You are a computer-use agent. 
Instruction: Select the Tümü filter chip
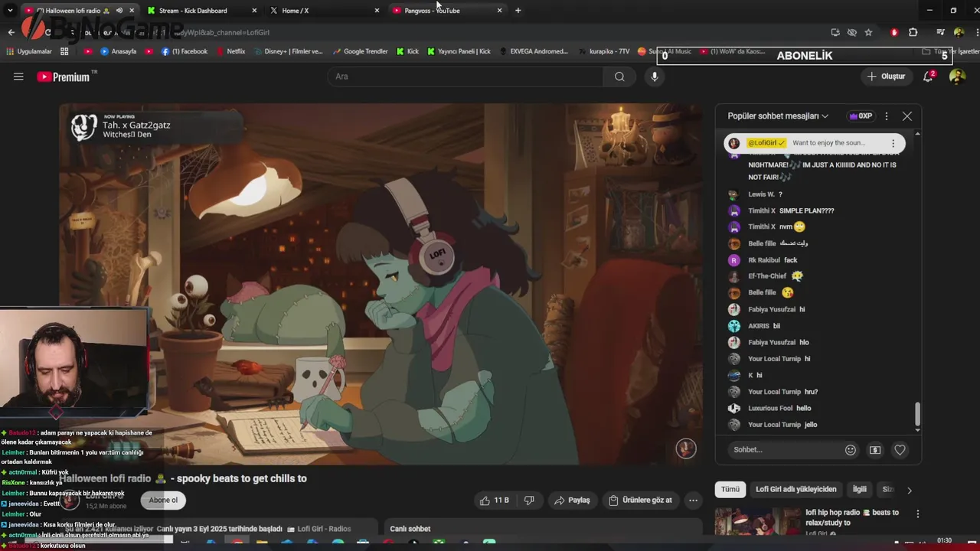(730, 489)
